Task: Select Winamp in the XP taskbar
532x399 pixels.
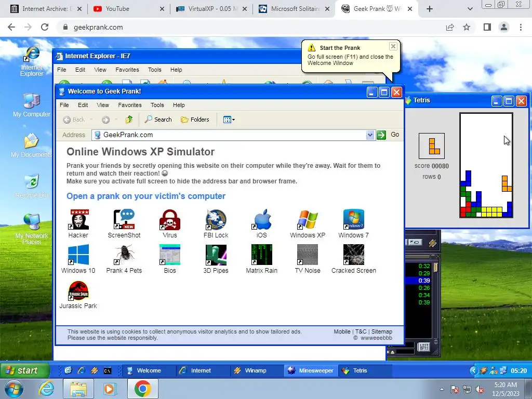Action: (257, 371)
